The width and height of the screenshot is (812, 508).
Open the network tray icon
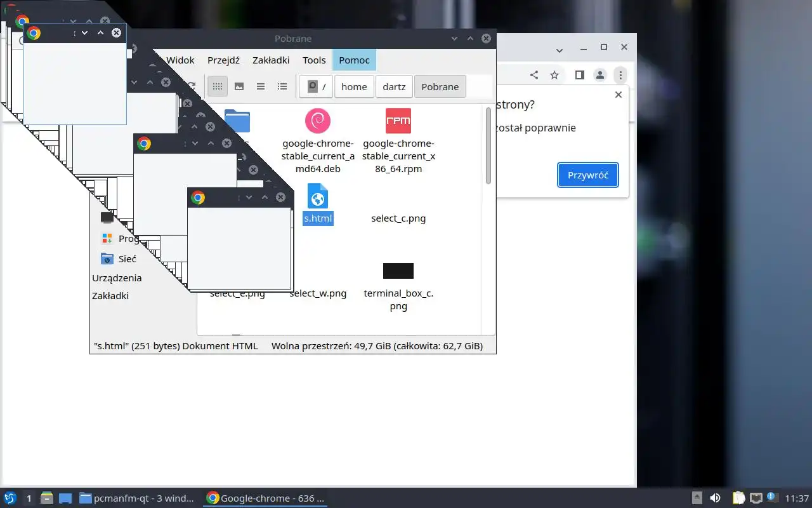(x=756, y=498)
